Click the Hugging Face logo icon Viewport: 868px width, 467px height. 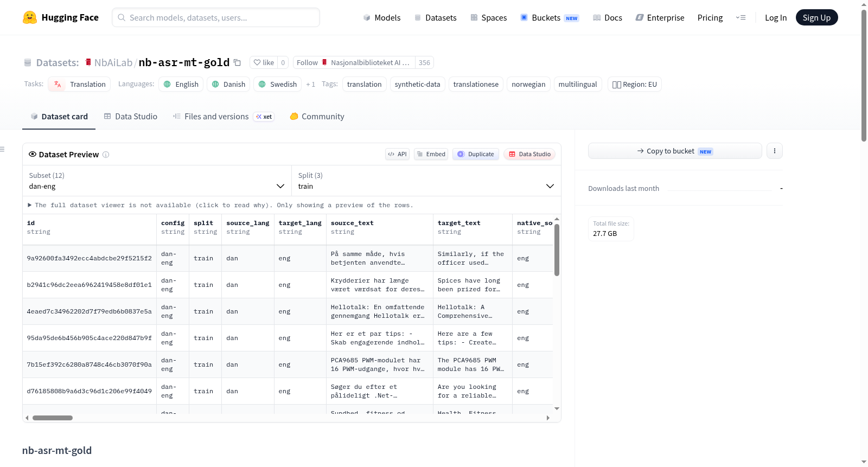[29, 17]
